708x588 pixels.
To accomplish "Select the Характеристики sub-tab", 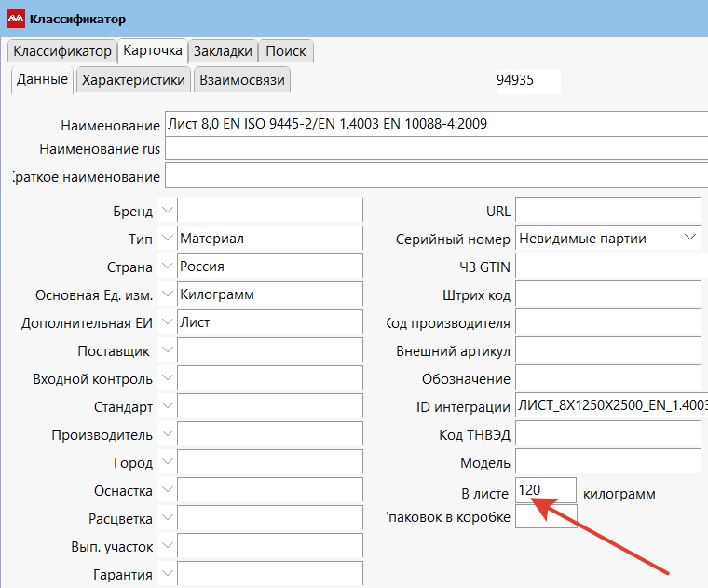I will pos(133,80).
